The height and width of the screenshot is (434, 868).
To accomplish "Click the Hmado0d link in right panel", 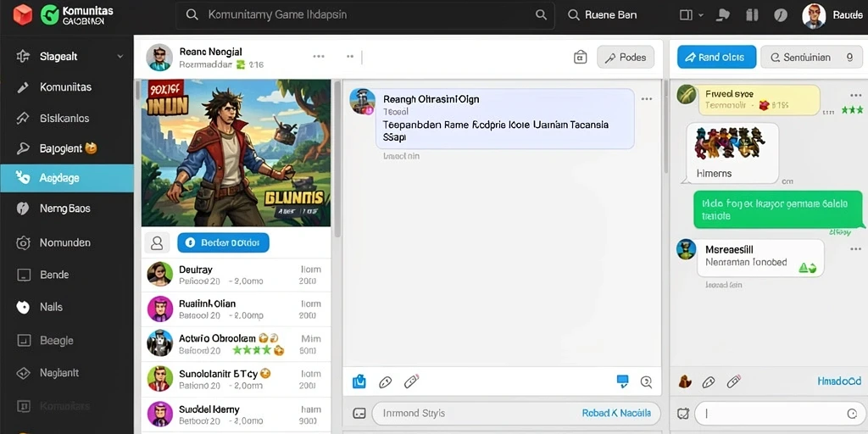I will (x=839, y=381).
